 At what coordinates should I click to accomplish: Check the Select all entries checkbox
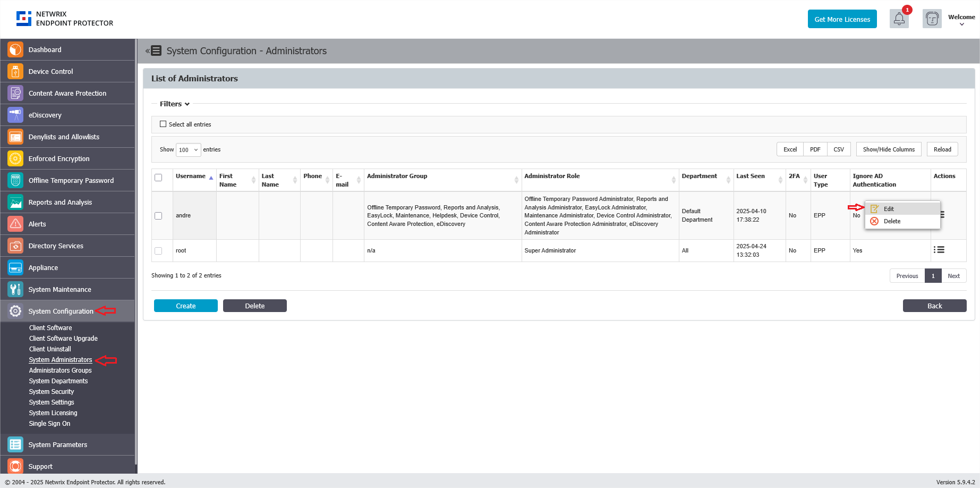point(163,123)
